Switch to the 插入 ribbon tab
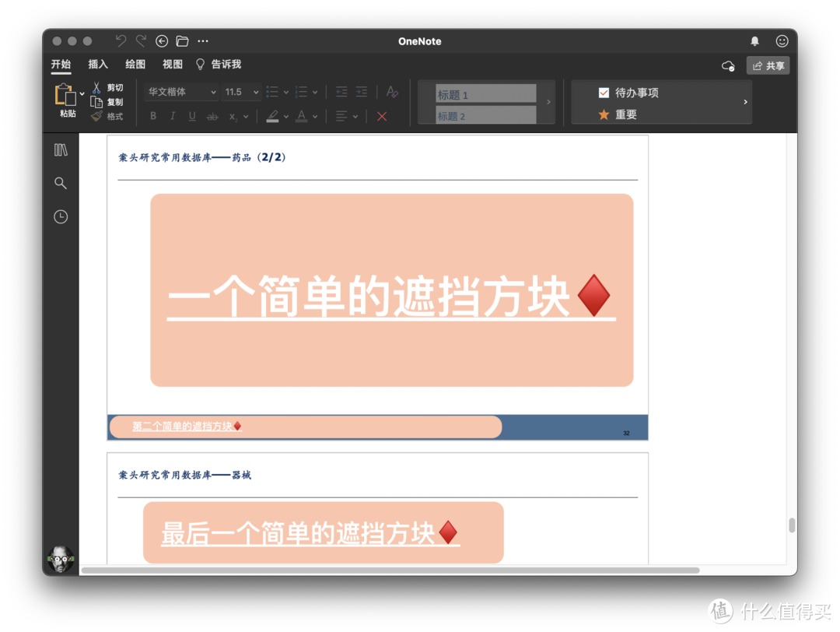This screenshot has height=632, width=840. coord(98,64)
